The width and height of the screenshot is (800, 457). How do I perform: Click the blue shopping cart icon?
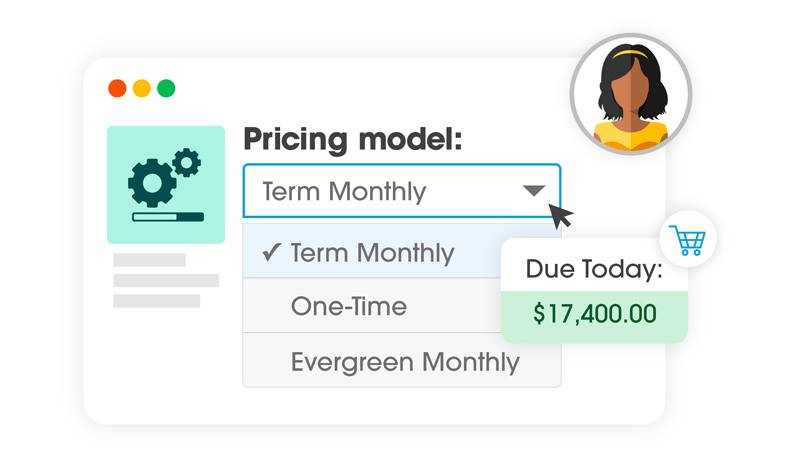(x=687, y=240)
